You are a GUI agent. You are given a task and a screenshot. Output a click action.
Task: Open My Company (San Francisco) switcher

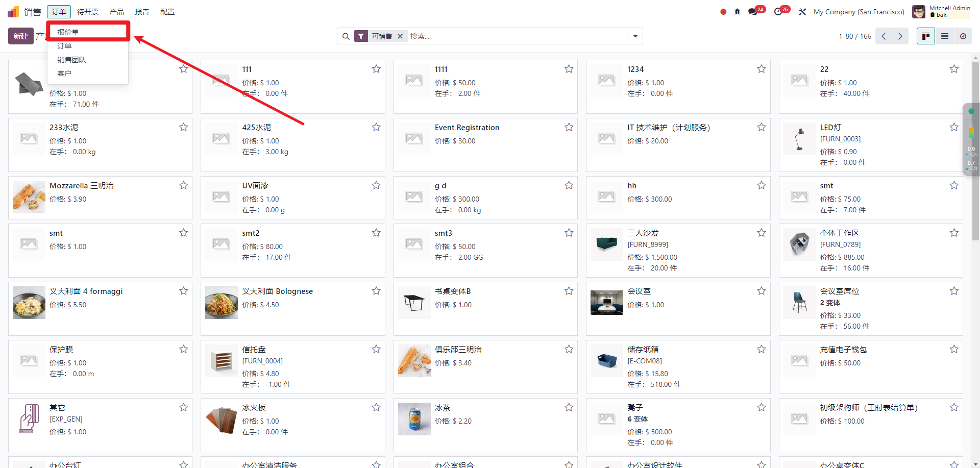[x=859, y=12]
